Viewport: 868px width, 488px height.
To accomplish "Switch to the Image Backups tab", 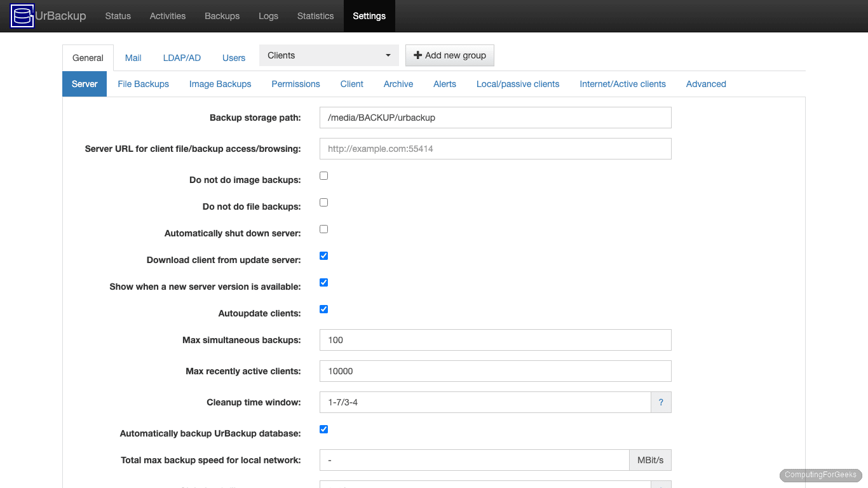I will (220, 84).
